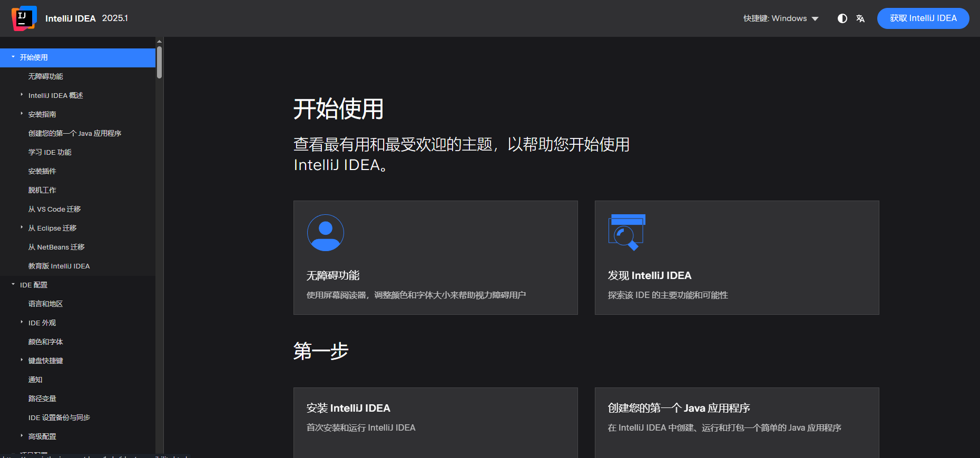
Task: Click the IntelliJ IDEA title text in header
Action: pos(71,18)
